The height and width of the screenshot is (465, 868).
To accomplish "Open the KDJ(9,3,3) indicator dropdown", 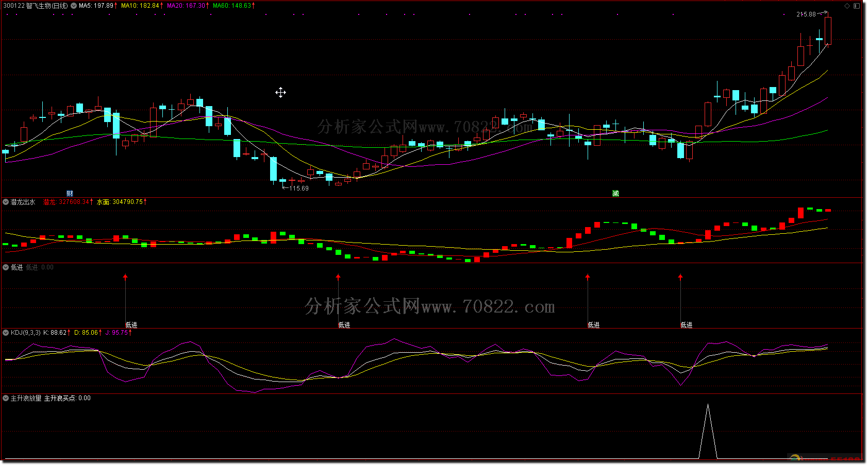I will 6,333.
